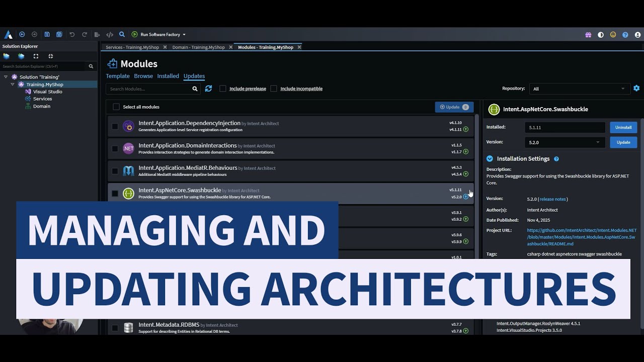Check the Intent.Application.DependencyInjection checkbox
This screenshot has width=644, height=362.
pyautogui.click(x=115, y=126)
